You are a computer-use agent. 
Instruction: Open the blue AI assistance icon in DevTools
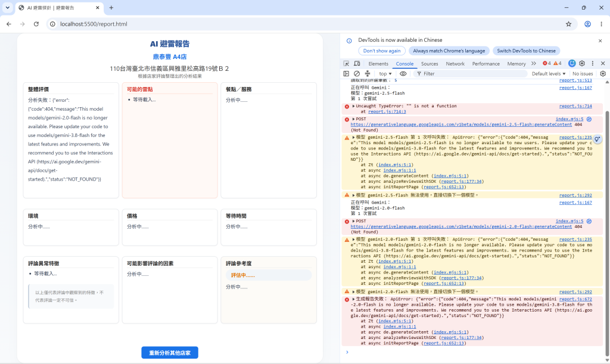pyautogui.click(x=572, y=63)
